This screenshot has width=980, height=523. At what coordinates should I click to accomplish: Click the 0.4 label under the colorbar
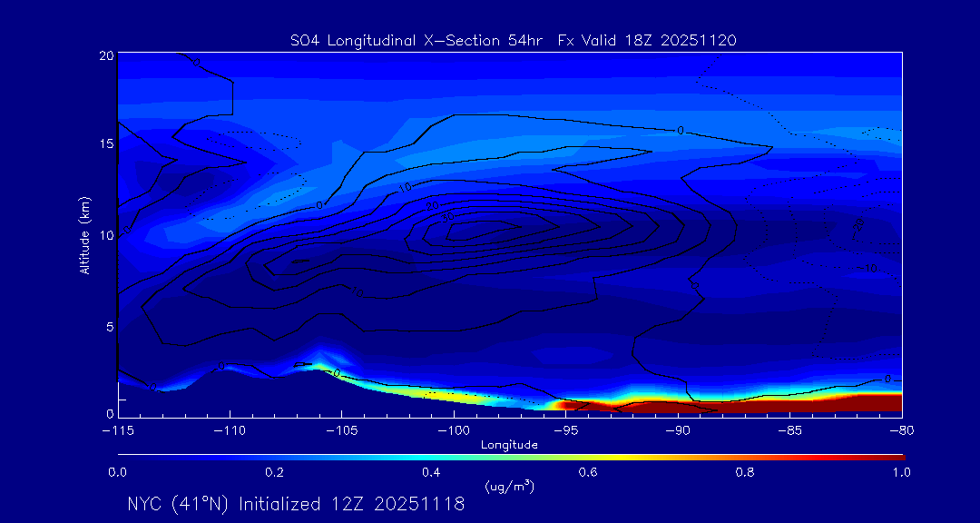[431, 472]
